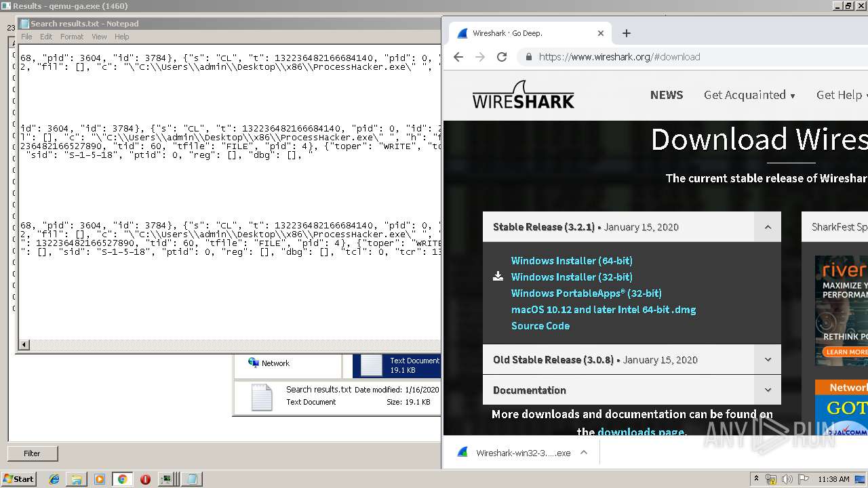
Task: Open a new browser tab
Action: pyautogui.click(x=627, y=33)
